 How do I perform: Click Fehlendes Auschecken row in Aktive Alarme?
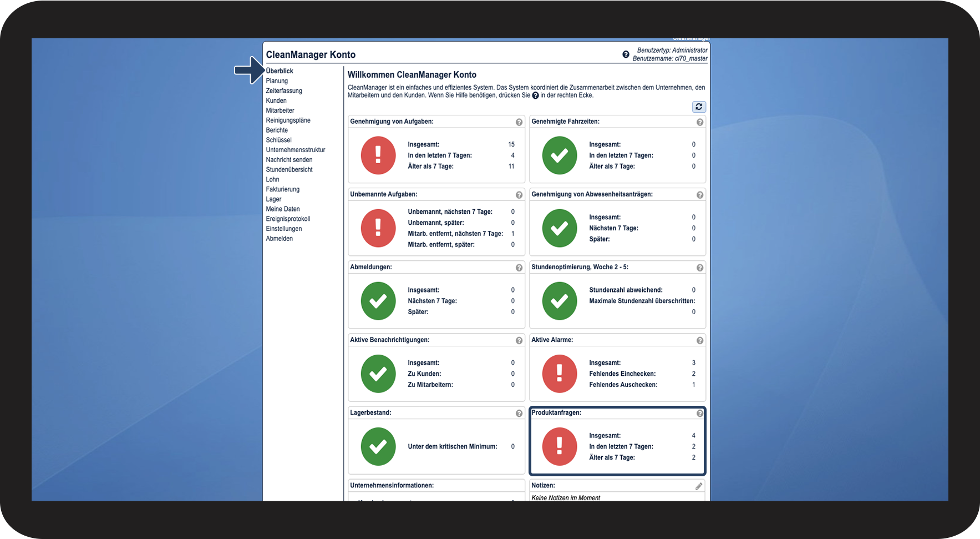[642, 385]
